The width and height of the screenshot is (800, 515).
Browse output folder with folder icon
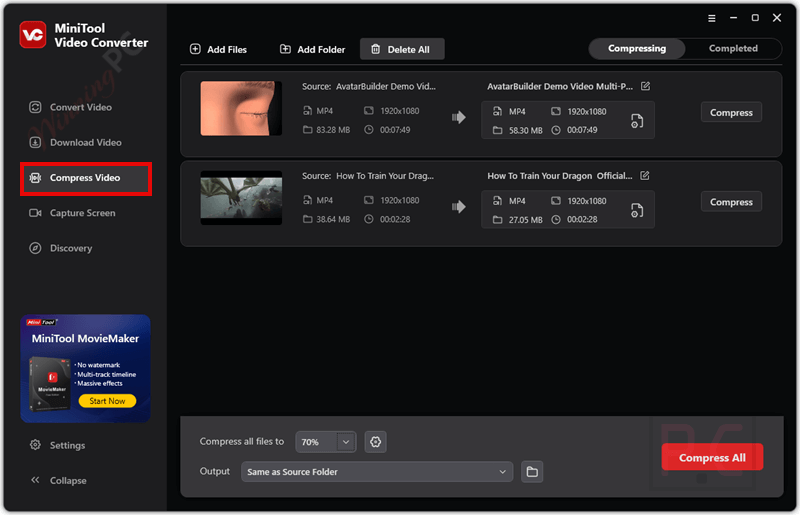tap(532, 472)
